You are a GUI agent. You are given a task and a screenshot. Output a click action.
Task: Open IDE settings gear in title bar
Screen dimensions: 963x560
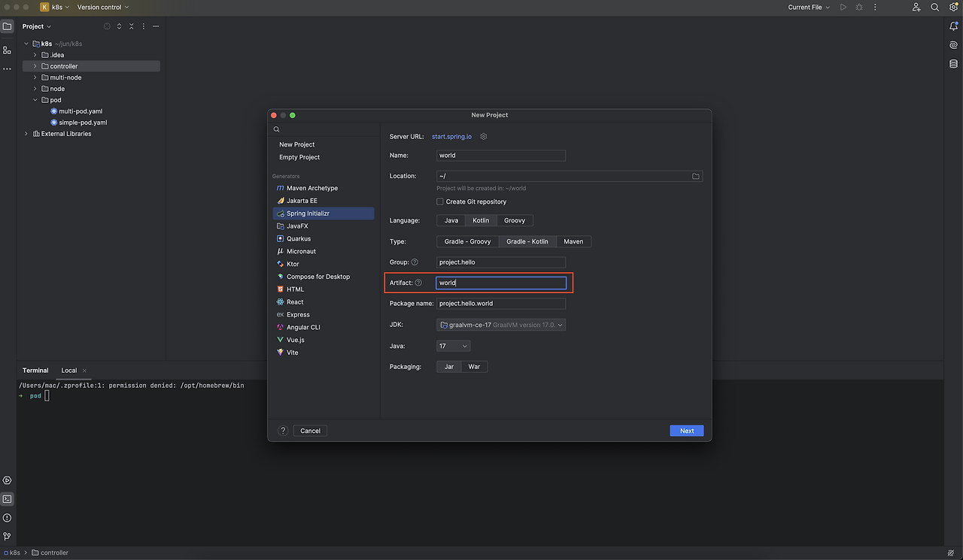(953, 7)
